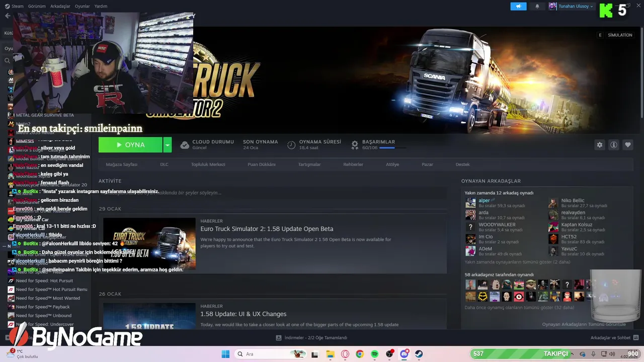This screenshot has height=362, width=644.
Task: Open İndirmeler downloads status
Action: tap(311, 338)
